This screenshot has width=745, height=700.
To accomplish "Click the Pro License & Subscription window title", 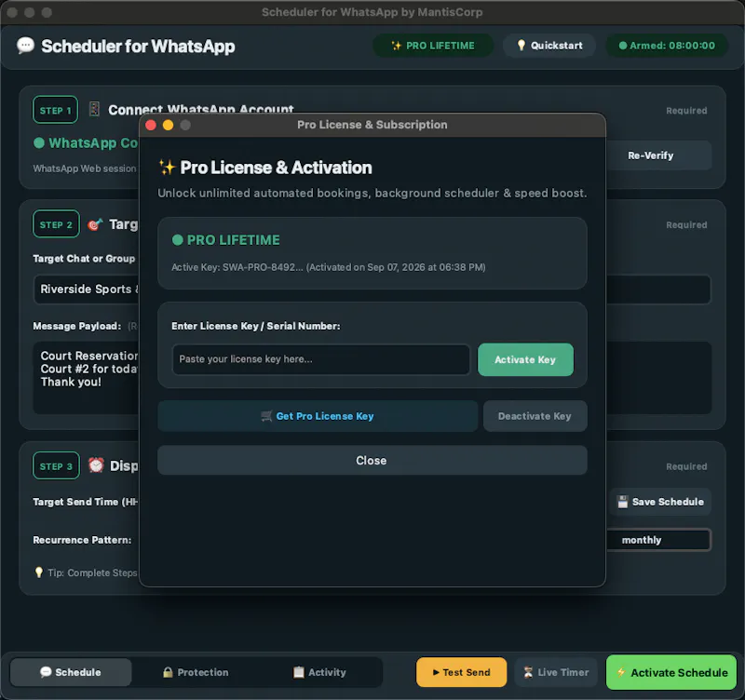I will [x=372, y=125].
